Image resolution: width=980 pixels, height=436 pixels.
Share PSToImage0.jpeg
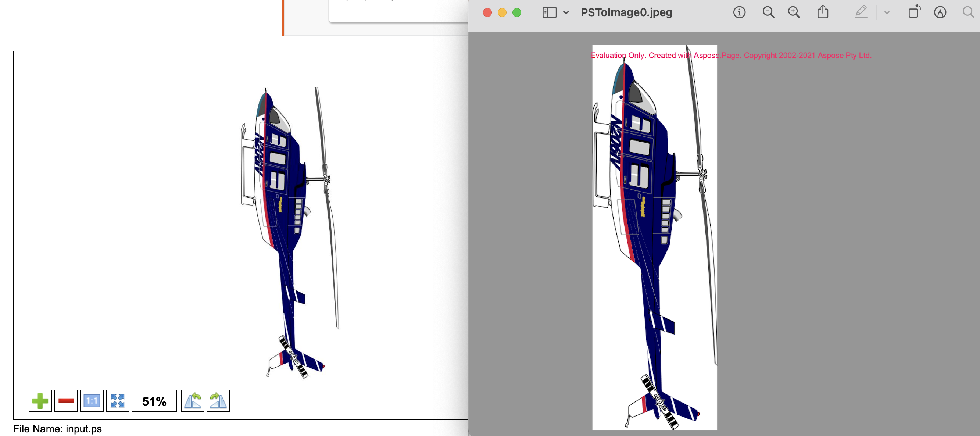[823, 12]
